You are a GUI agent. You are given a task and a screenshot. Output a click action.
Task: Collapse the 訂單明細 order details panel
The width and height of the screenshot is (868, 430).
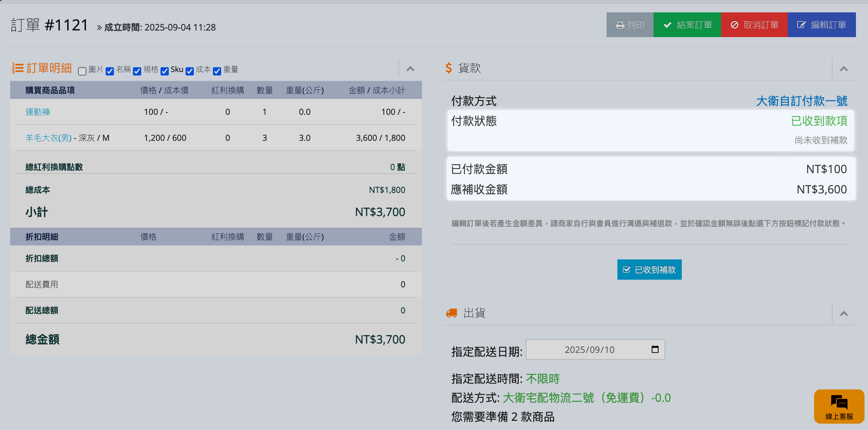click(x=410, y=69)
